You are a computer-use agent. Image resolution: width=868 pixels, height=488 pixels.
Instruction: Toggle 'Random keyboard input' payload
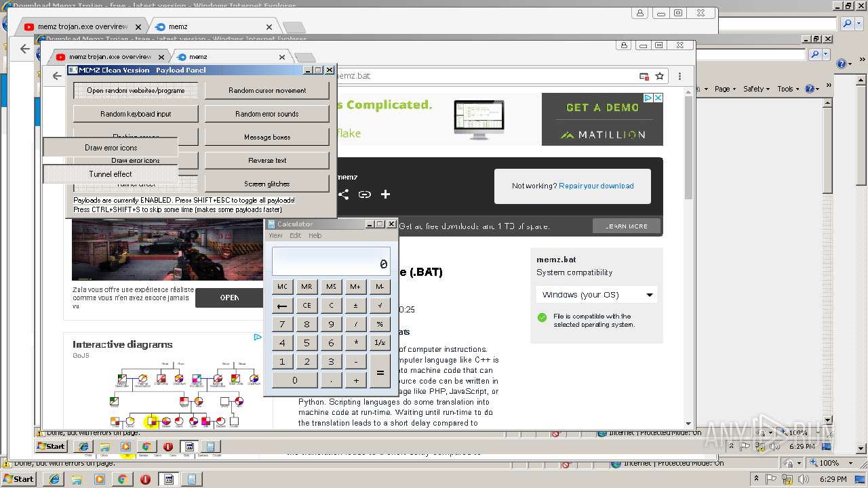coord(136,114)
